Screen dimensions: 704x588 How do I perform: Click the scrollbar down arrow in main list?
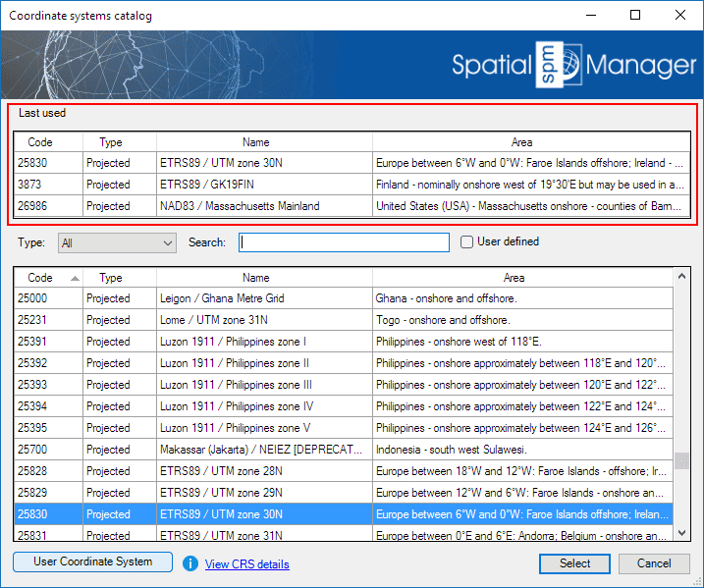[x=683, y=532]
